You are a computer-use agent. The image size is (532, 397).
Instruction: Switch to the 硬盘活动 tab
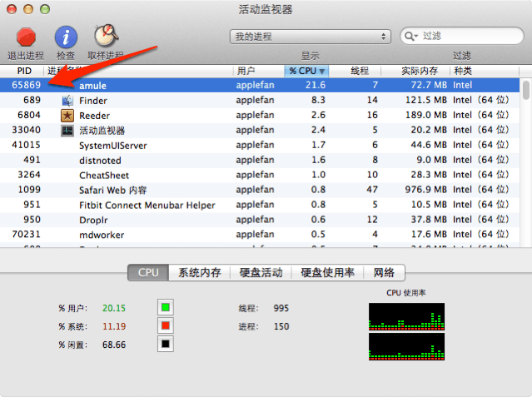pyautogui.click(x=261, y=272)
